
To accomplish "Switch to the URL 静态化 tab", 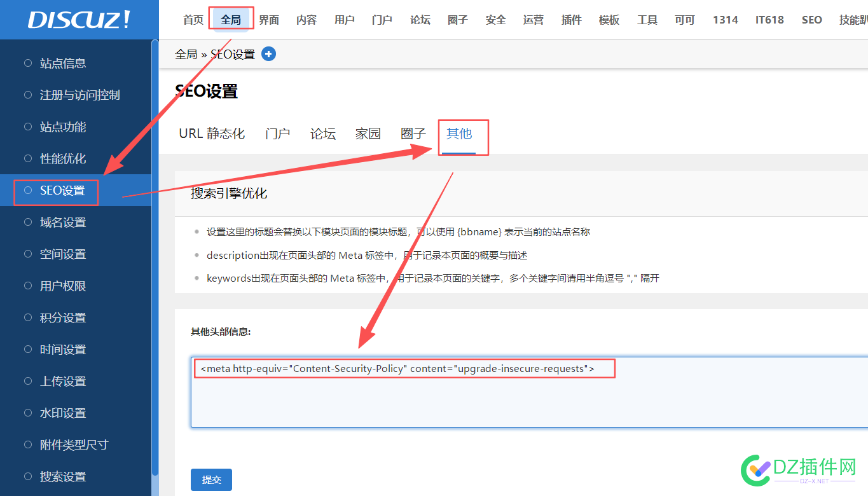I will tap(212, 134).
